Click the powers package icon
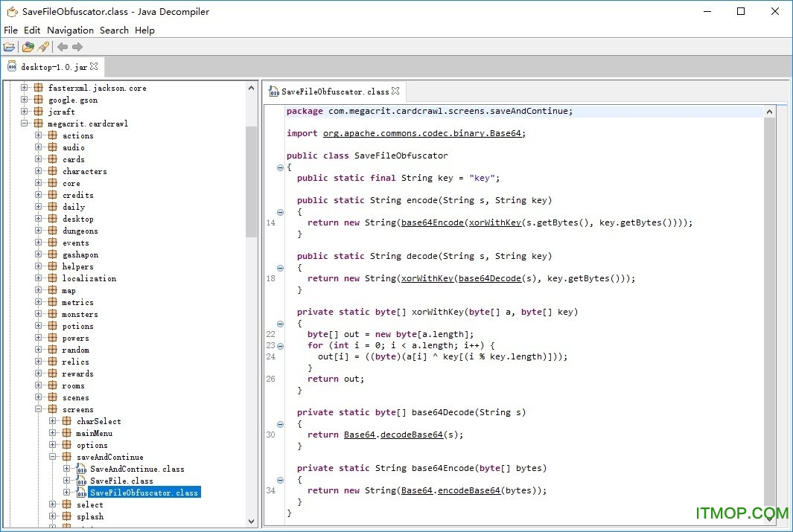This screenshot has width=793, height=532. click(53, 338)
